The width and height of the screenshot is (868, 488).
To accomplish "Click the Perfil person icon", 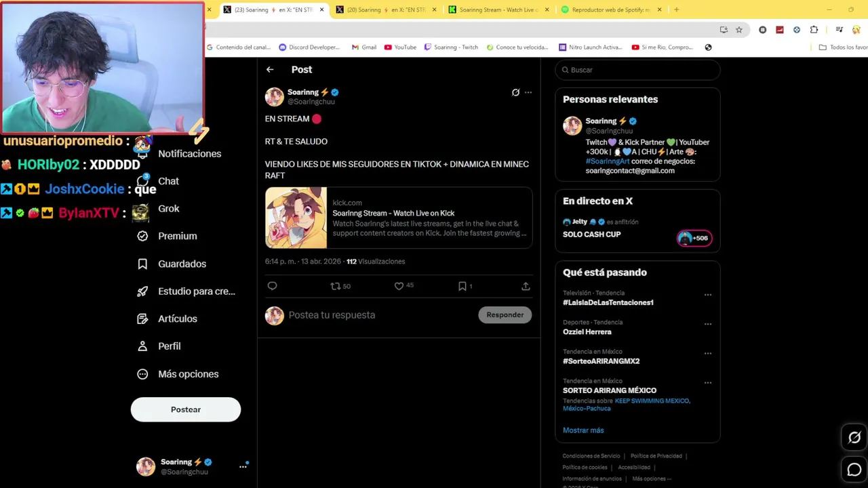I will point(142,346).
